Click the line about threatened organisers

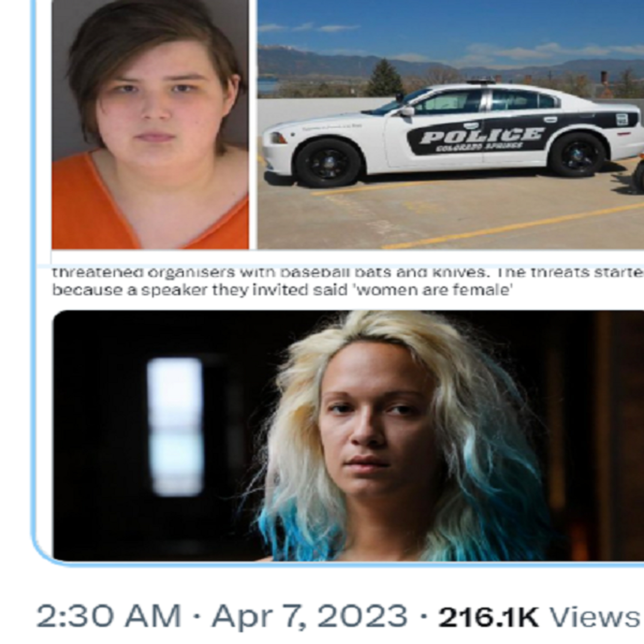point(348,273)
